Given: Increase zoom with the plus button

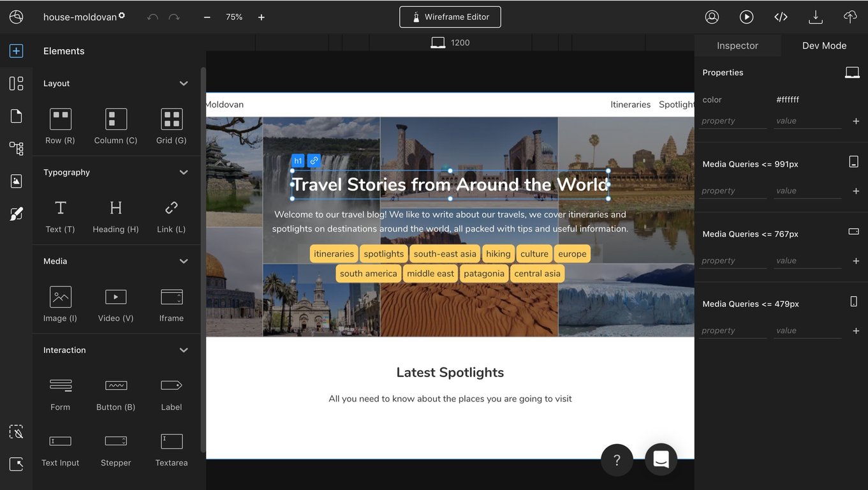Looking at the screenshot, I should 261,17.
